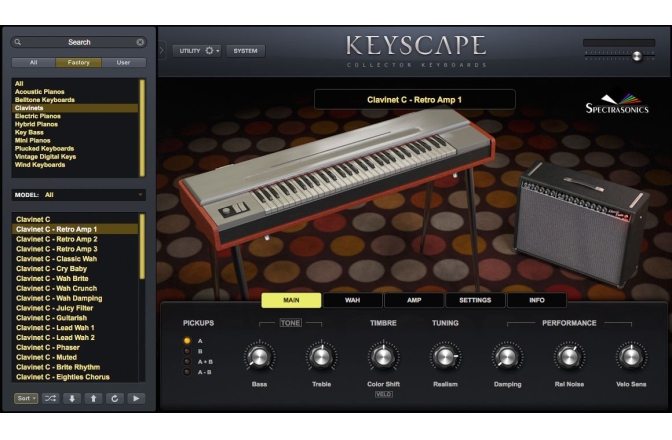Select pickup A+B radio button
Image resolution: width=672 pixels, height=440 pixels.
[x=187, y=362]
